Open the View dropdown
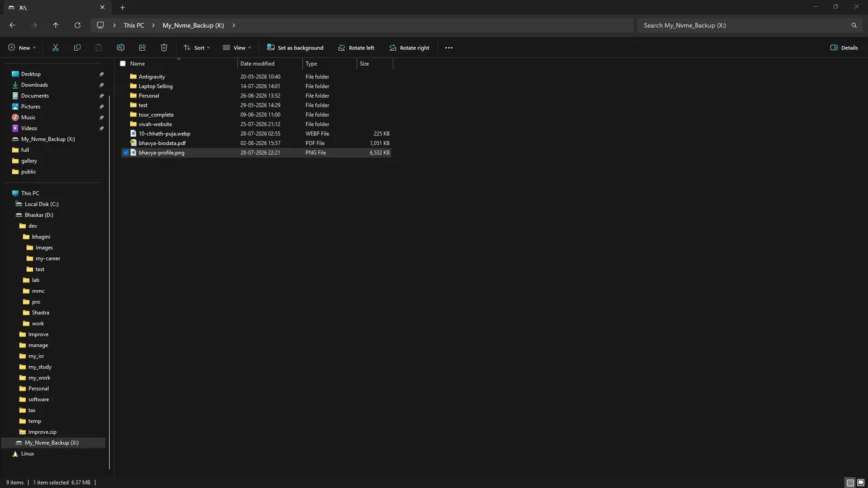This screenshot has height=488, width=868. click(237, 47)
